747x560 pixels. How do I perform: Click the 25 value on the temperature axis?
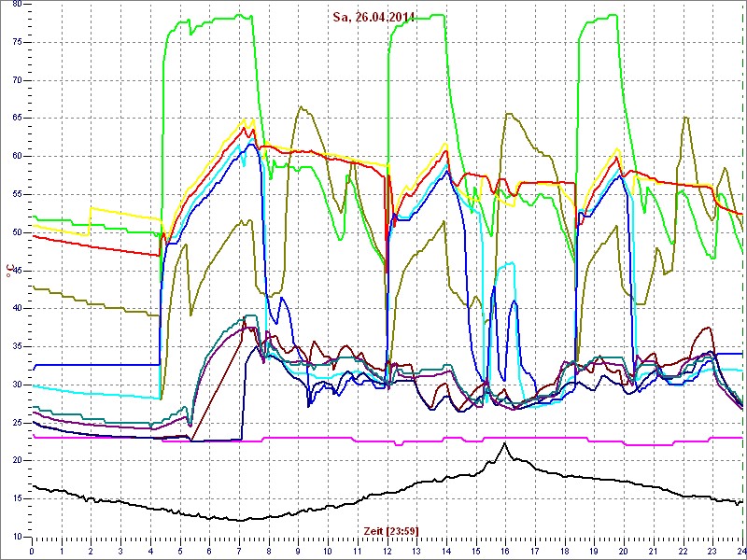(17, 423)
